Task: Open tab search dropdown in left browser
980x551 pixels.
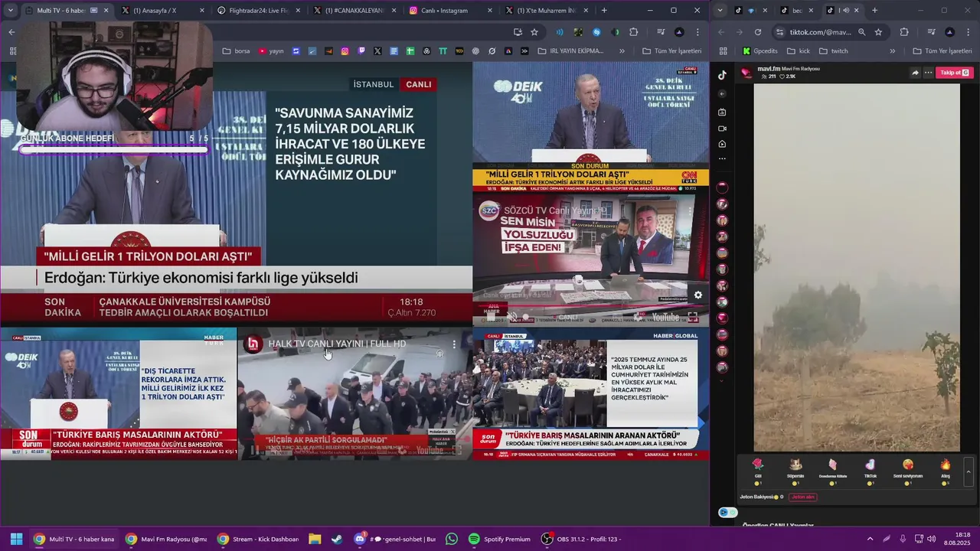Action: click(11, 11)
